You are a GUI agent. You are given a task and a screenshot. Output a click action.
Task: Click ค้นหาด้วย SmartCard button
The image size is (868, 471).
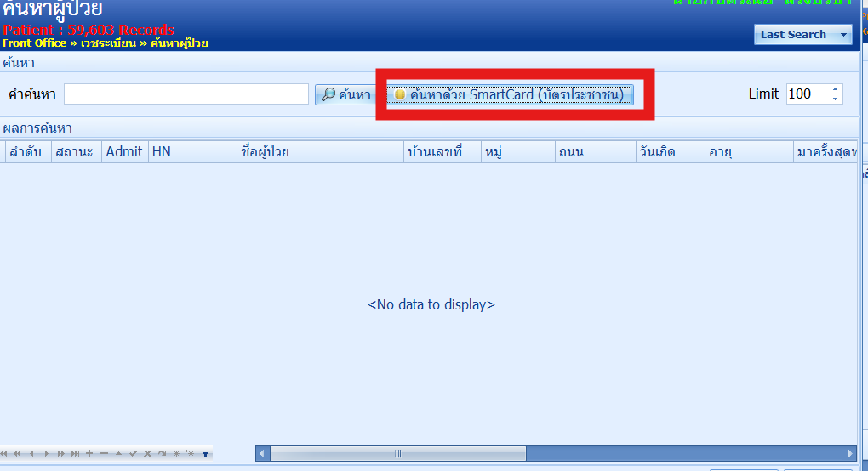[510, 94]
